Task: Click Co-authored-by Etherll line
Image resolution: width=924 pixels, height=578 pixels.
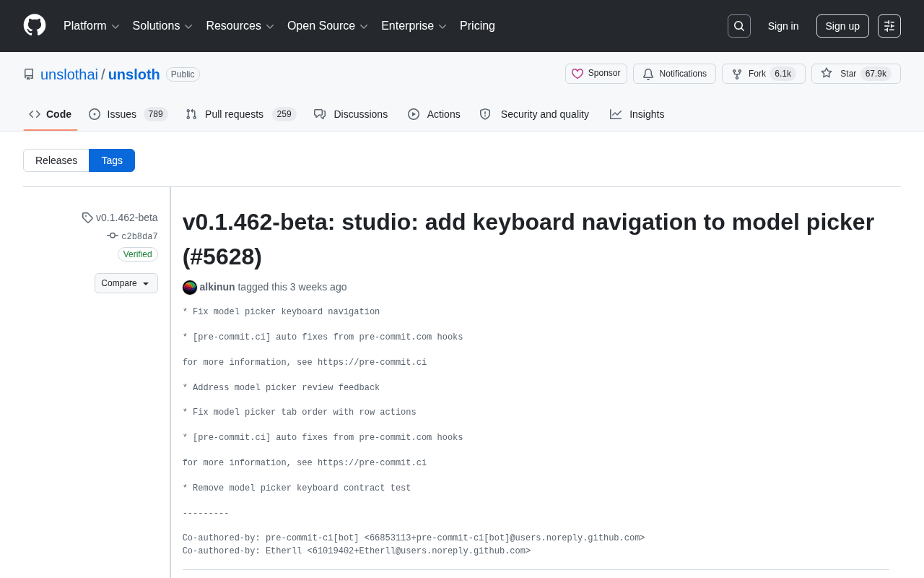Action: (357, 551)
